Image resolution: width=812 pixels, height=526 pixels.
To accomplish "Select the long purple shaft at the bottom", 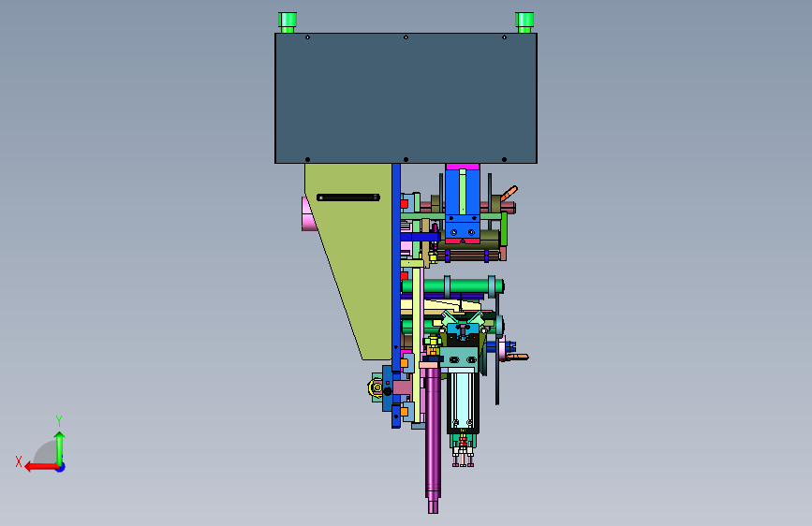I will coord(433,440).
